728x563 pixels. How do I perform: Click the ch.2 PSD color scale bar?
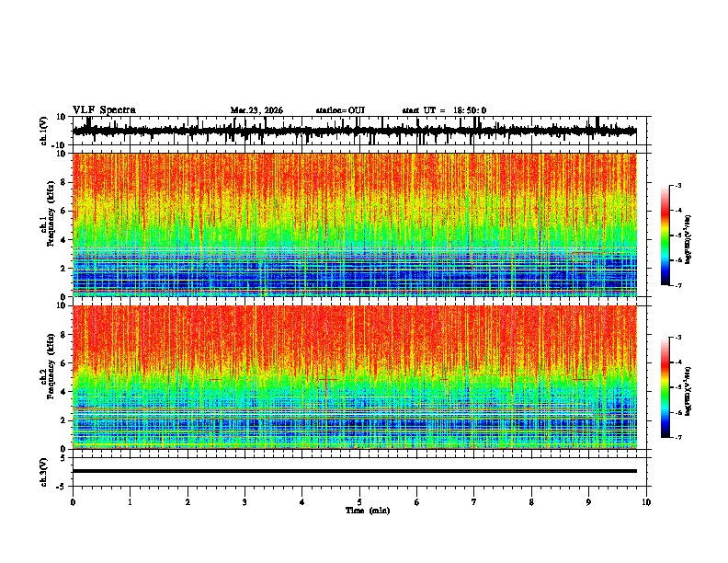pos(665,387)
